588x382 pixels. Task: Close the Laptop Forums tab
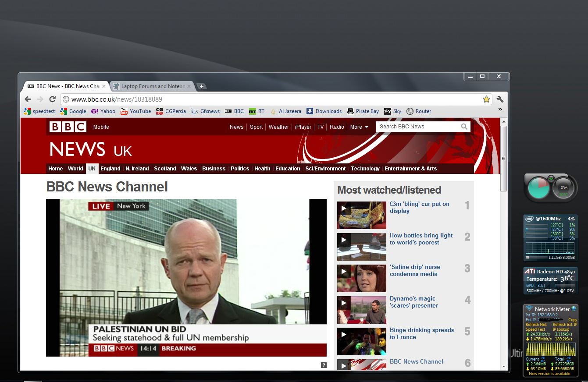click(x=189, y=86)
